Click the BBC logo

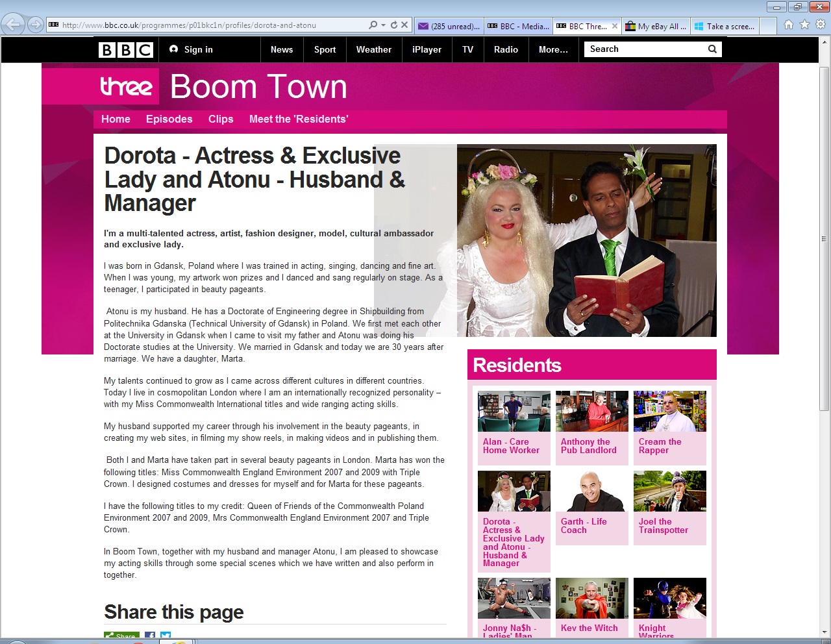coord(126,50)
